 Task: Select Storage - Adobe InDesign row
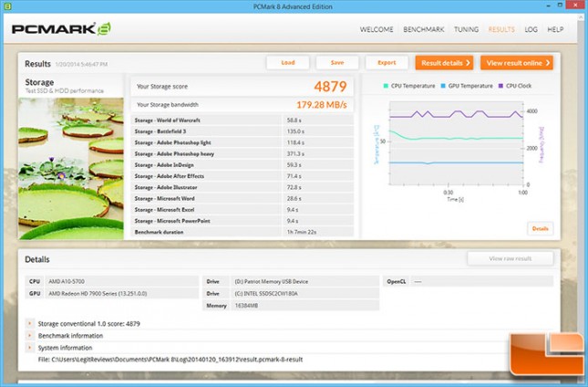coord(242,165)
